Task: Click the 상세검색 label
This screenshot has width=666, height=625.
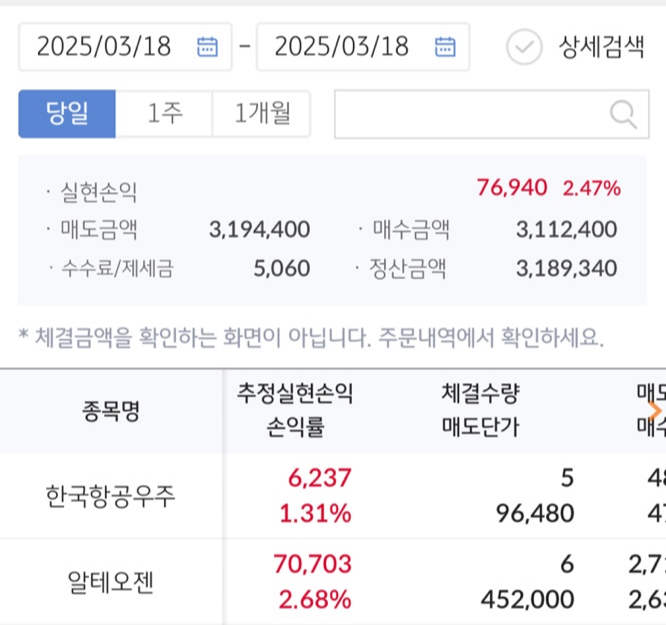Action: [x=601, y=47]
